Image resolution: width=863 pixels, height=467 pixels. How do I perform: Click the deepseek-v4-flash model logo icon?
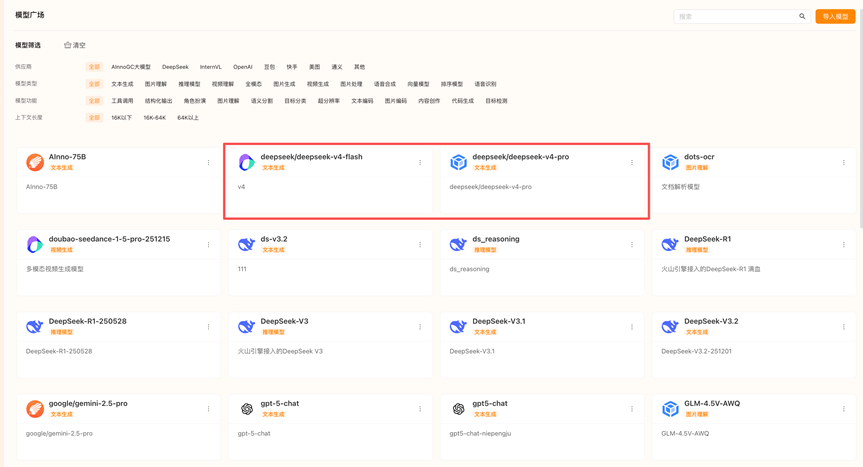(x=247, y=162)
